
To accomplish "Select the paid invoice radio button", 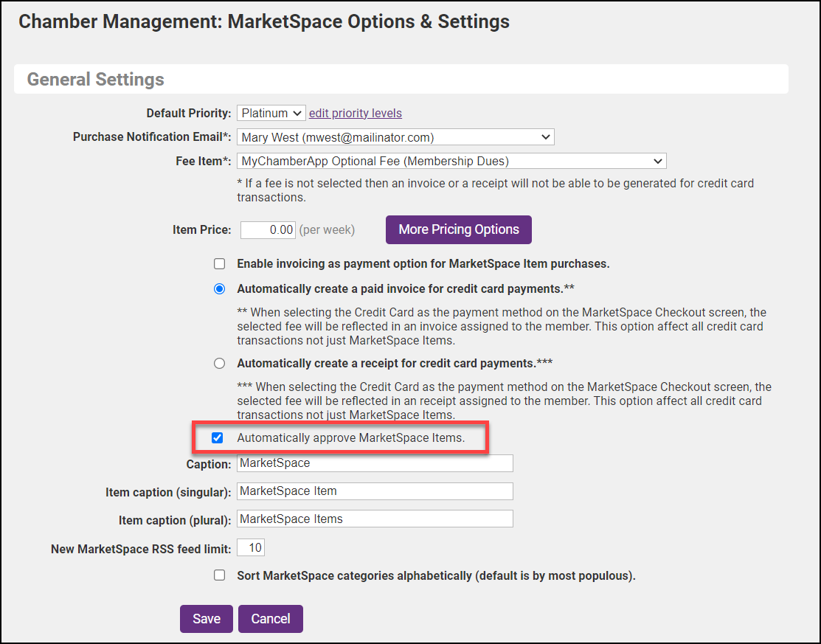I will click(219, 288).
